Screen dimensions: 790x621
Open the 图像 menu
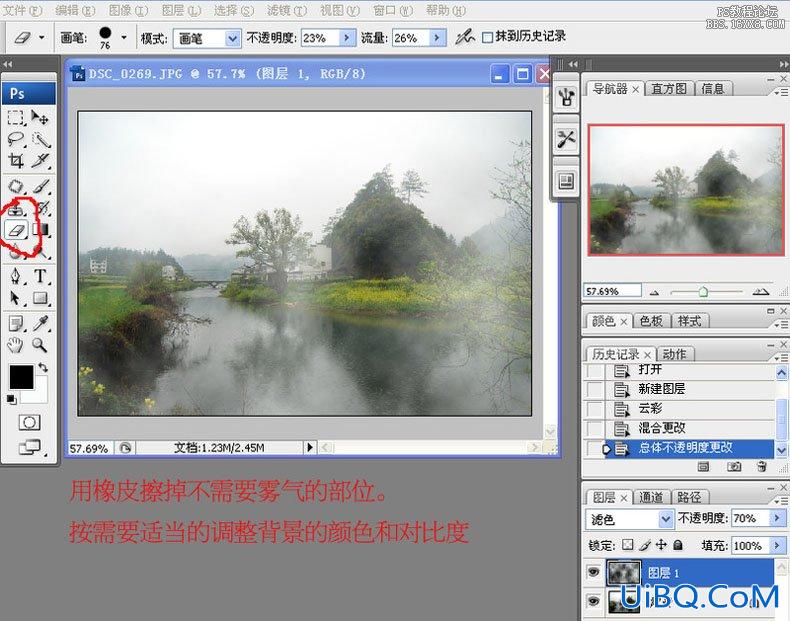[x=128, y=10]
